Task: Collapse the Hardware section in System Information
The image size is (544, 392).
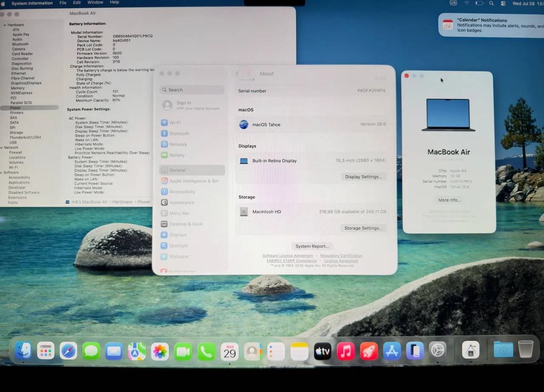Action: [x=5, y=25]
